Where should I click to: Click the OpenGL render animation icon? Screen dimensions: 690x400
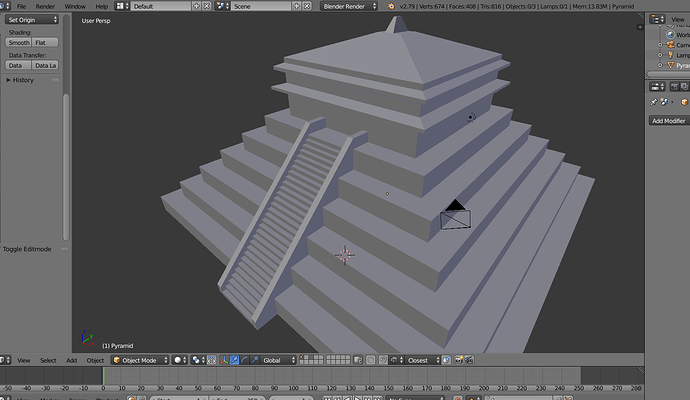point(469,360)
